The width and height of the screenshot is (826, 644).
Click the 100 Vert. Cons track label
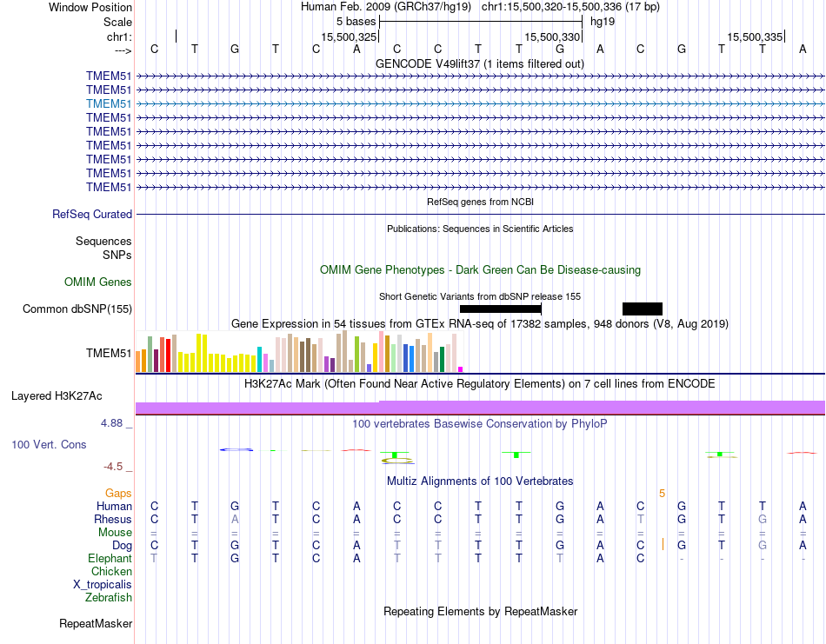coord(49,444)
